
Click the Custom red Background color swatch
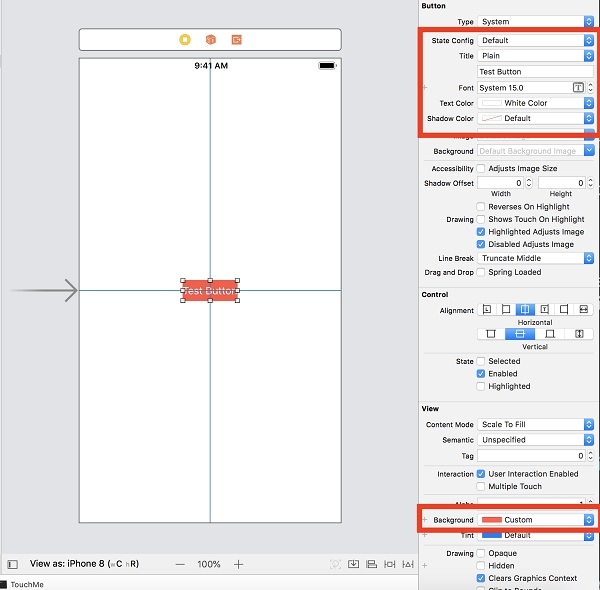491,520
